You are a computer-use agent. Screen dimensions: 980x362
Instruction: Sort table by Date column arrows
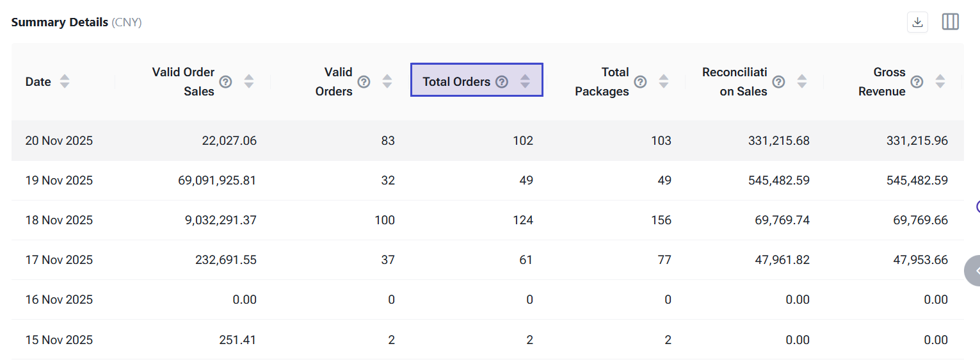coord(65,81)
